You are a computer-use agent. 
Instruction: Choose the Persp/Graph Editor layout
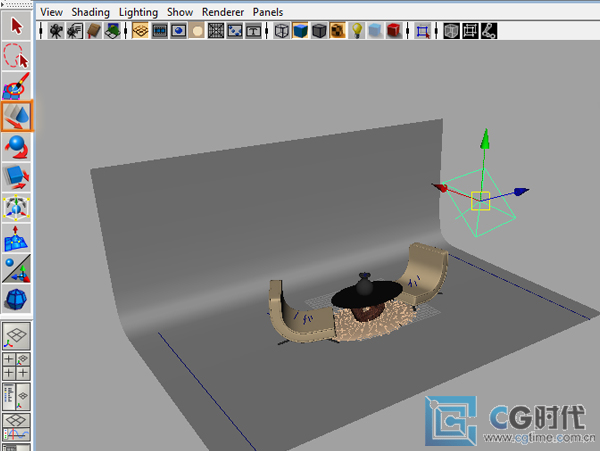(x=16, y=427)
